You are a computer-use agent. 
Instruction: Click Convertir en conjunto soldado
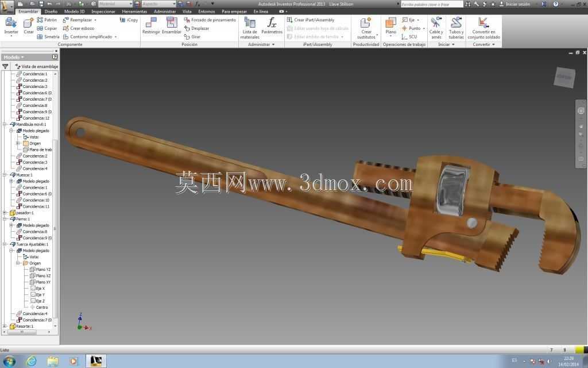pos(483,28)
